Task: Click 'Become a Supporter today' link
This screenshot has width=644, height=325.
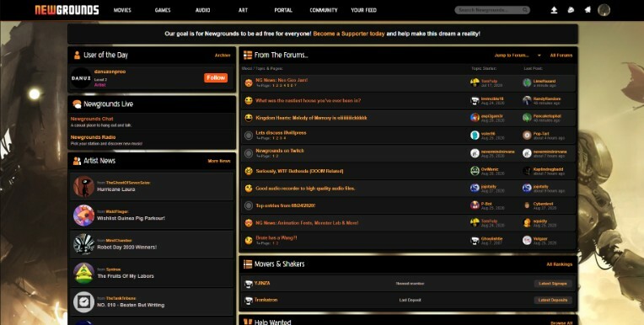Action: click(x=349, y=34)
